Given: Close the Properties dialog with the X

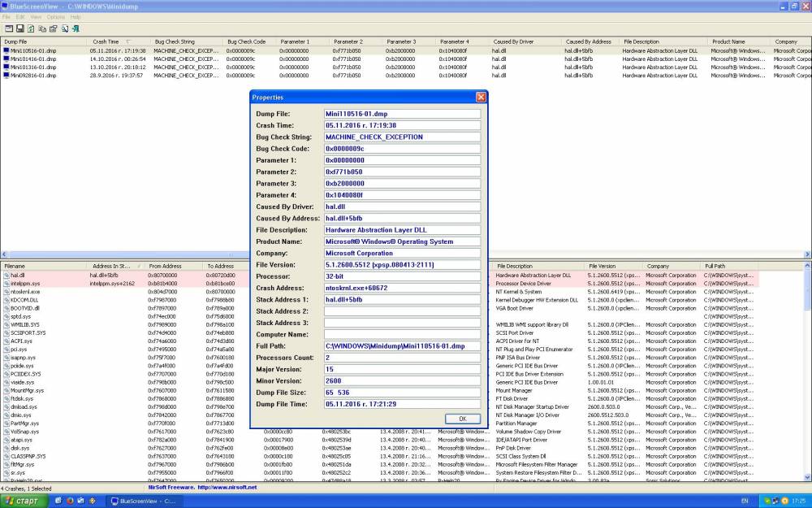Looking at the screenshot, I should click(481, 97).
